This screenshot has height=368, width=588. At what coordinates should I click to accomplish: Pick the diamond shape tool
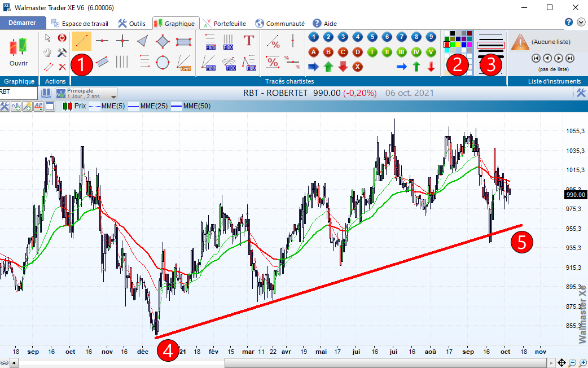[163, 41]
